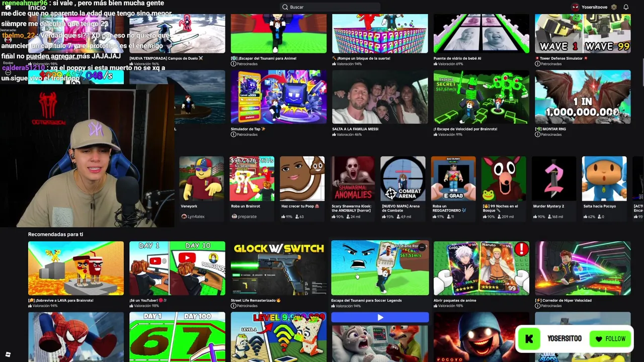Open the MONTAR RNG title link
Screen dimensions: 644x362
click(x=550, y=129)
